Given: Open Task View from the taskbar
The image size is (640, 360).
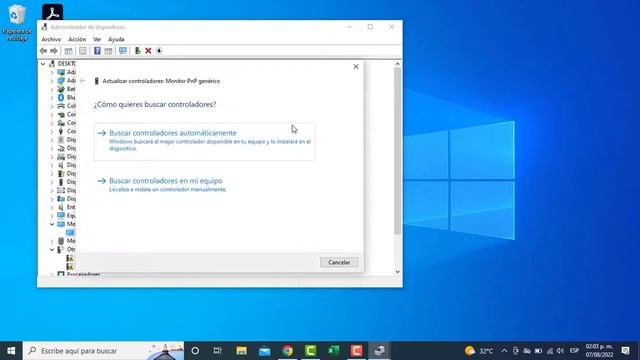Looking at the screenshot, I should pyautogui.click(x=218, y=351).
